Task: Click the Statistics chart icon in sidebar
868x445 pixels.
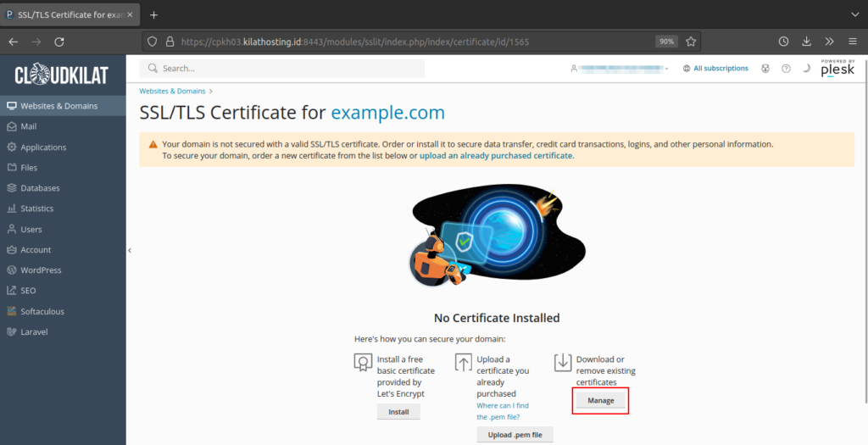Action: pyautogui.click(x=12, y=209)
